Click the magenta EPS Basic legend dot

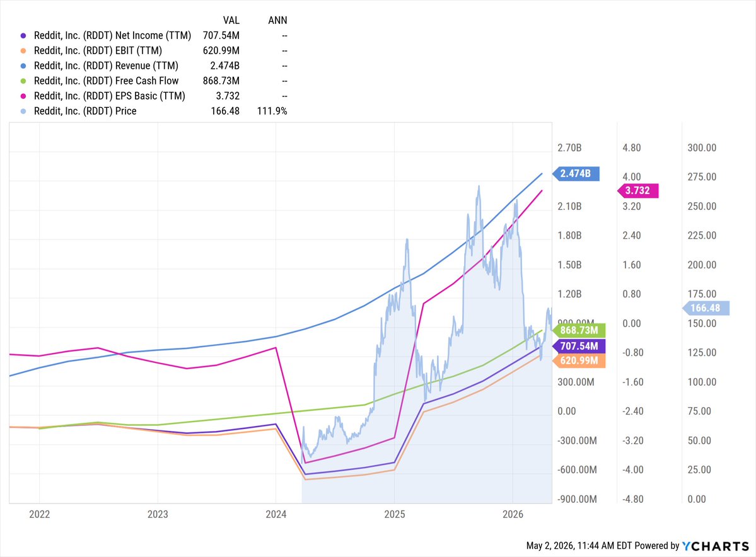pyautogui.click(x=23, y=96)
